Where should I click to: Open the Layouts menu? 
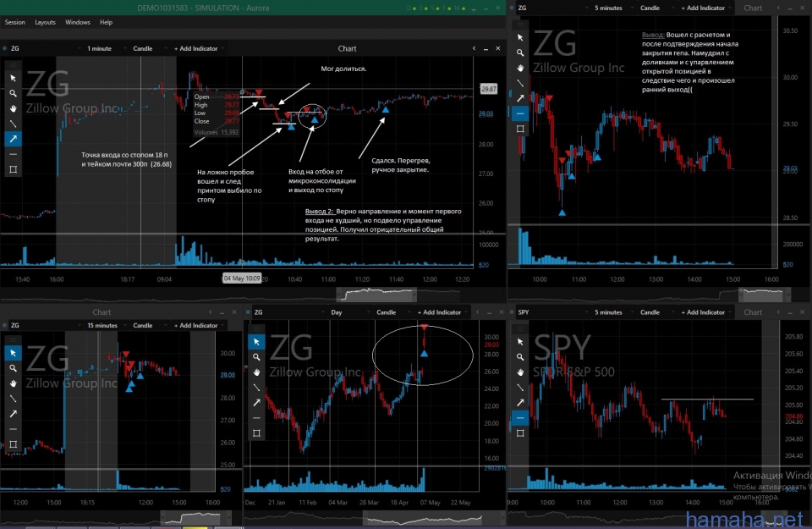tap(45, 22)
